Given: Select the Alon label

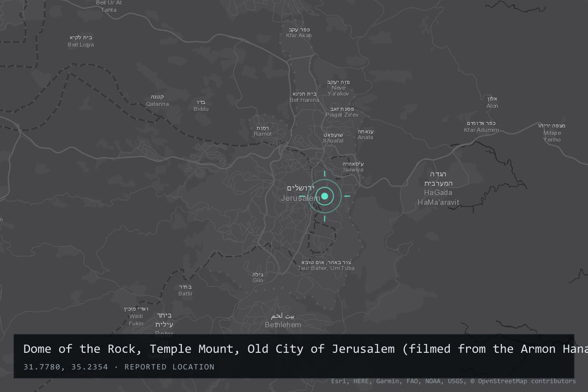Looking at the screenshot, I should [492, 102].
